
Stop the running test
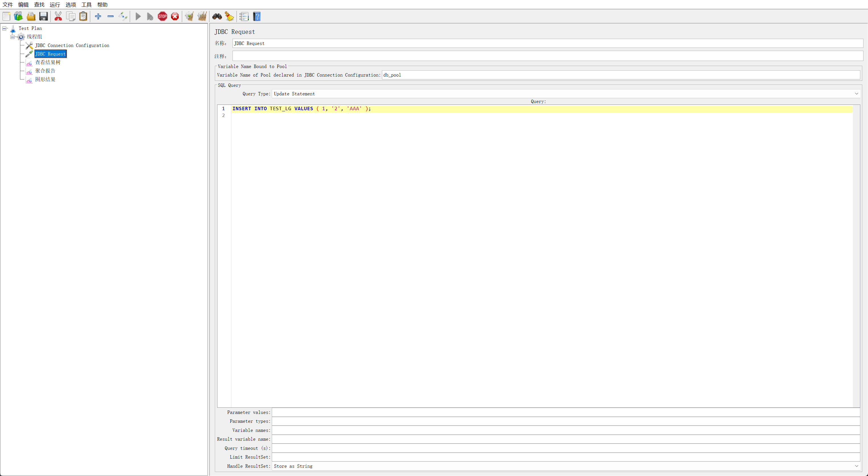[x=163, y=16]
